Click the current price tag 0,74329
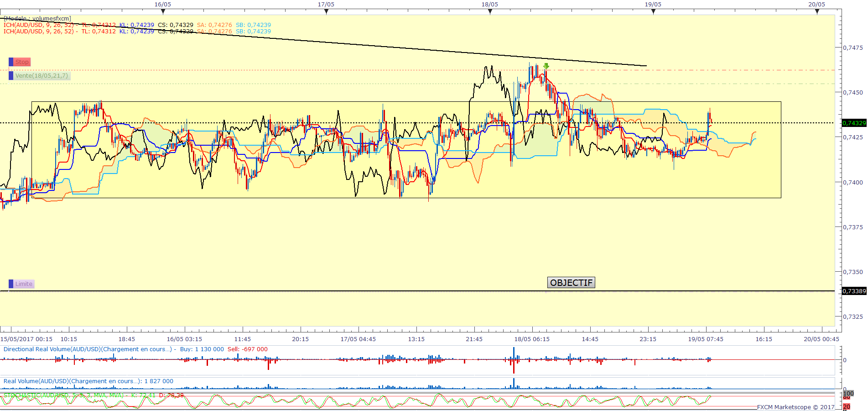This screenshot has width=868, height=411. (x=854, y=123)
